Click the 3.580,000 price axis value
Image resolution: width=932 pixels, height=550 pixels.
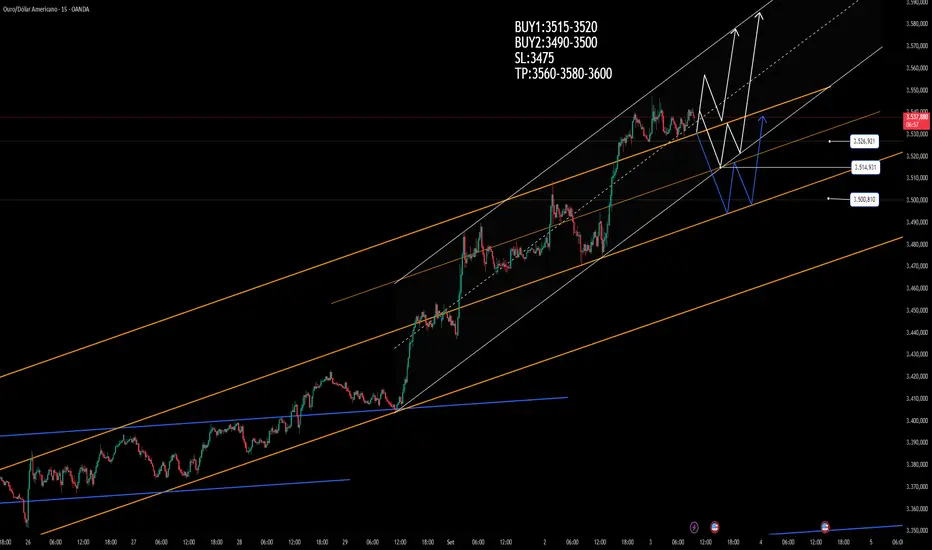pos(917,24)
